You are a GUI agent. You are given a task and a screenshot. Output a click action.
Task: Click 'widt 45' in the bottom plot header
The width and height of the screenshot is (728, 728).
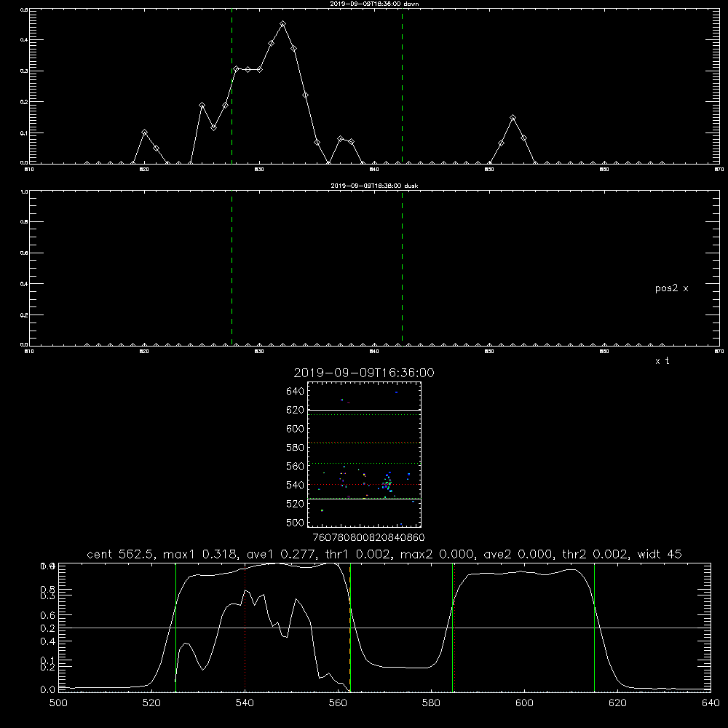tap(660, 554)
